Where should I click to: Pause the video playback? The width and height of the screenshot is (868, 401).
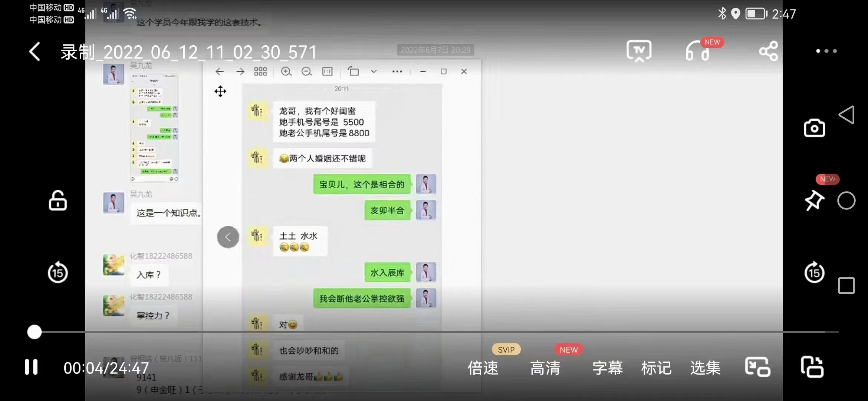(31, 367)
